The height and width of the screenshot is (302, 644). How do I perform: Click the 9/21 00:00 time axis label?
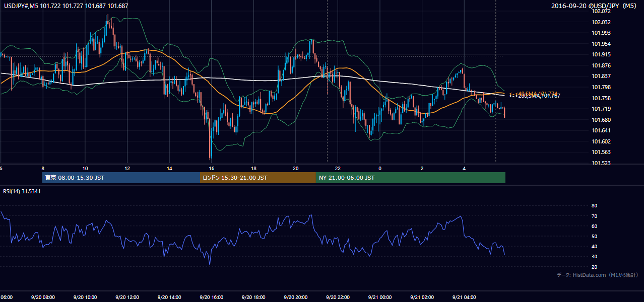click(379, 297)
